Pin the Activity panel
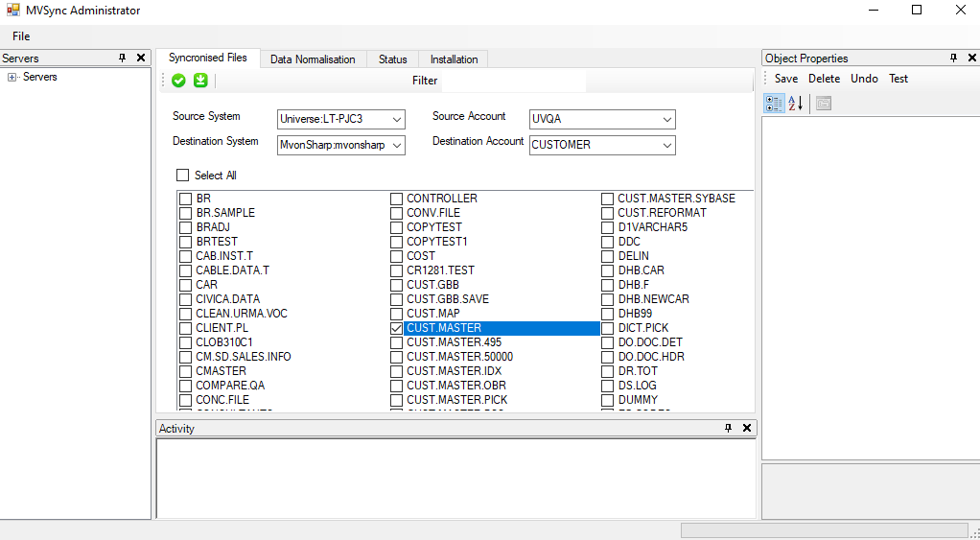This screenshot has width=980, height=540. click(728, 428)
